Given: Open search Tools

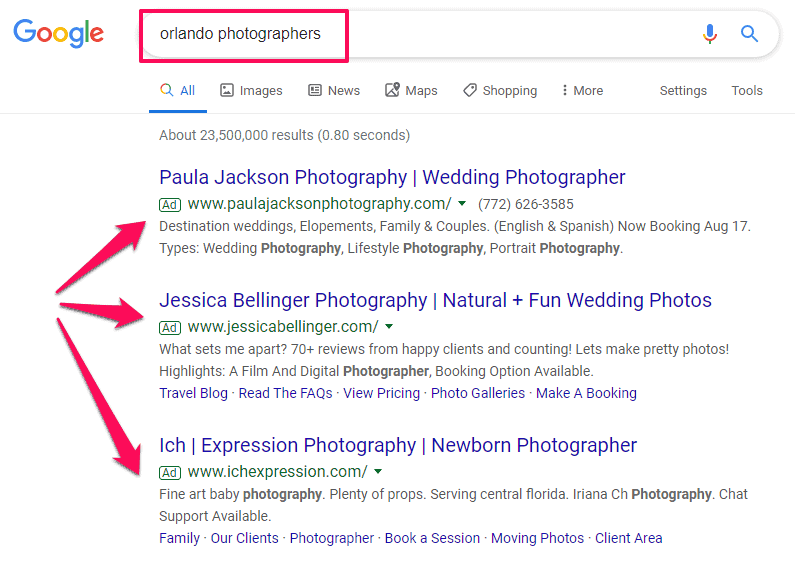Looking at the screenshot, I should coord(747,90).
